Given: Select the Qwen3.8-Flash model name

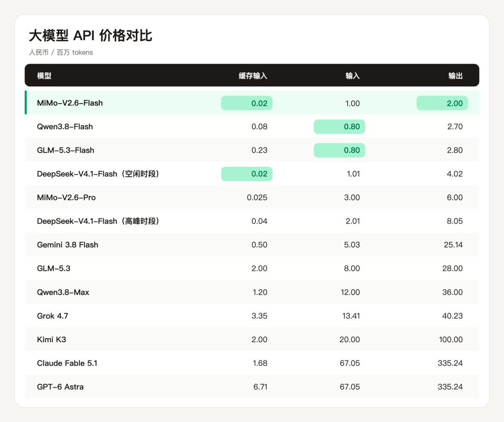Looking at the screenshot, I should pos(65,127).
